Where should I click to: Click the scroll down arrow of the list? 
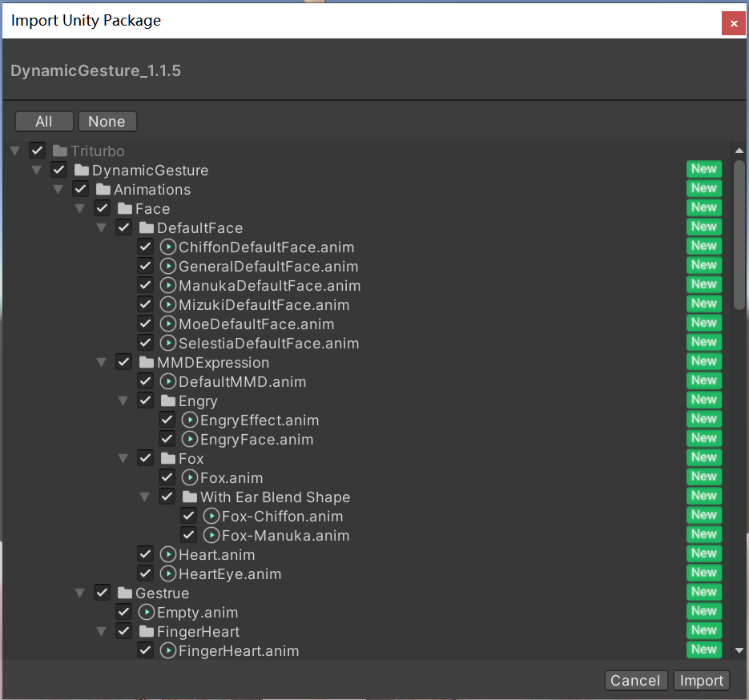point(739,650)
